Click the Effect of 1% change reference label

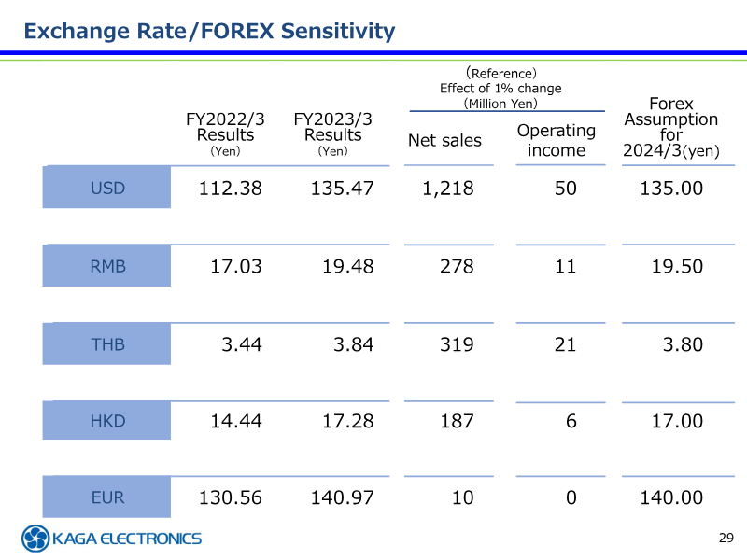click(x=500, y=89)
